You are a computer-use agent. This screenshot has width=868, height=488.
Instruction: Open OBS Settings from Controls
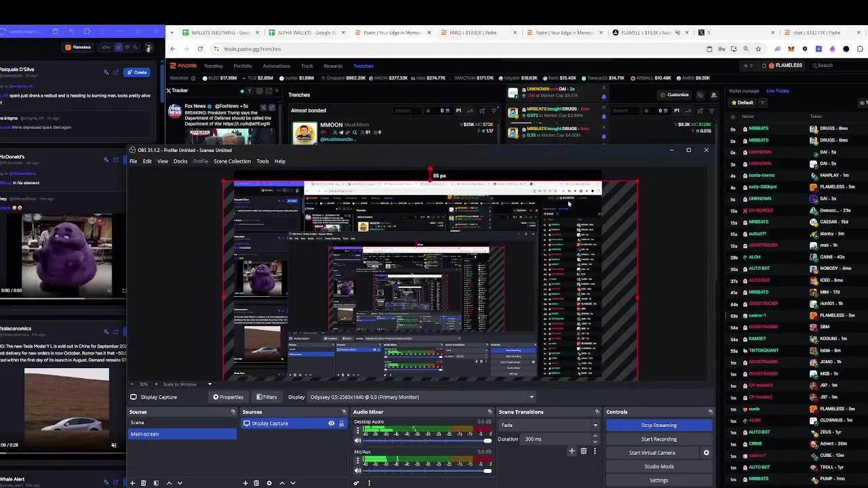[x=658, y=480]
